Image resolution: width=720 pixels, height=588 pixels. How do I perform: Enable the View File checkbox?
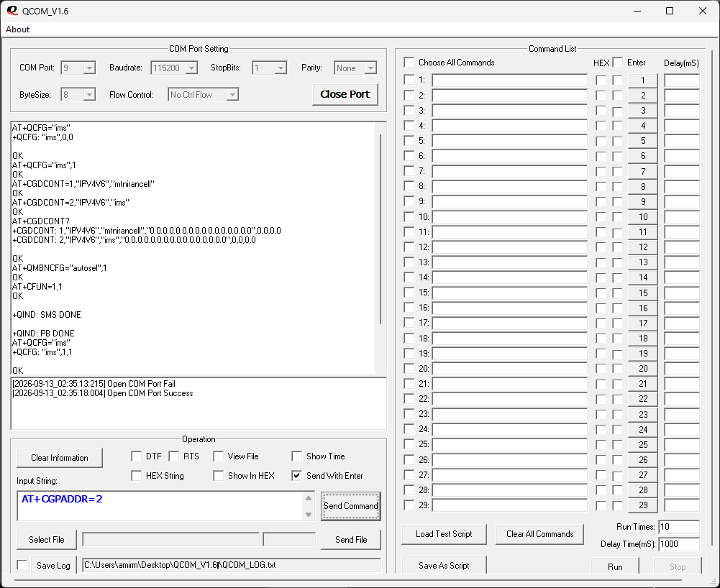tap(219, 456)
